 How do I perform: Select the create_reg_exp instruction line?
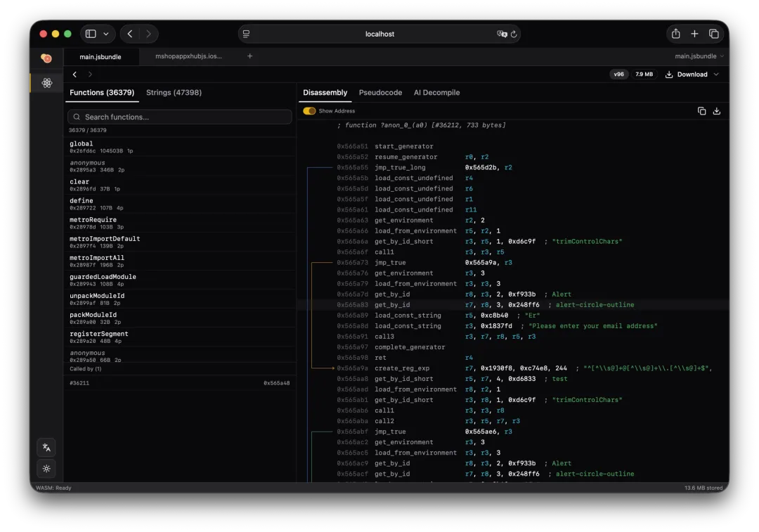click(x=513, y=368)
